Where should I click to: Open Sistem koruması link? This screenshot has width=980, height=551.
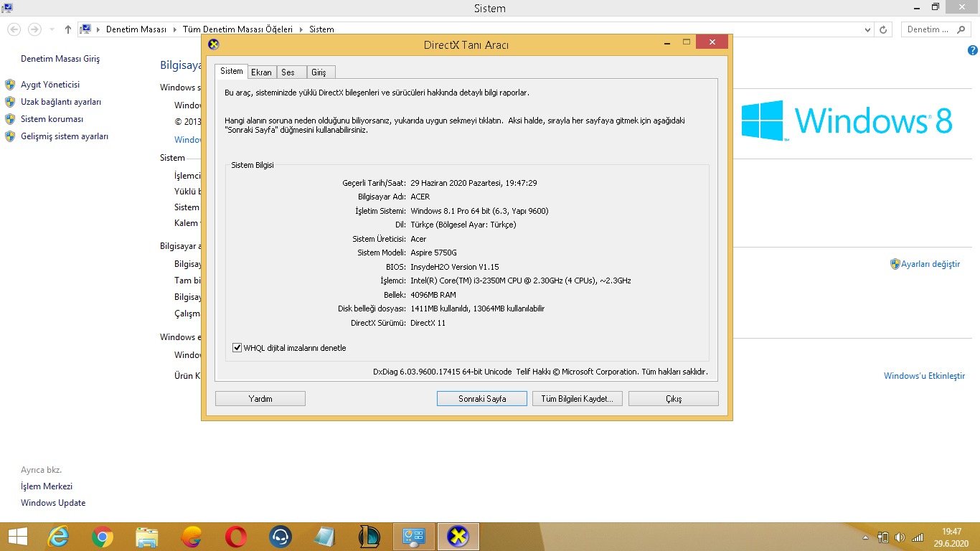click(52, 119)
